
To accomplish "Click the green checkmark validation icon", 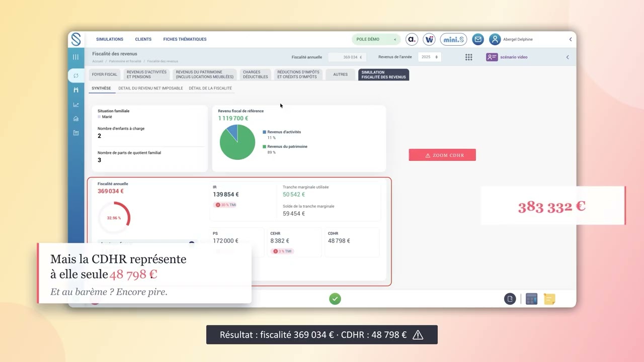I will tap(335, 299).
